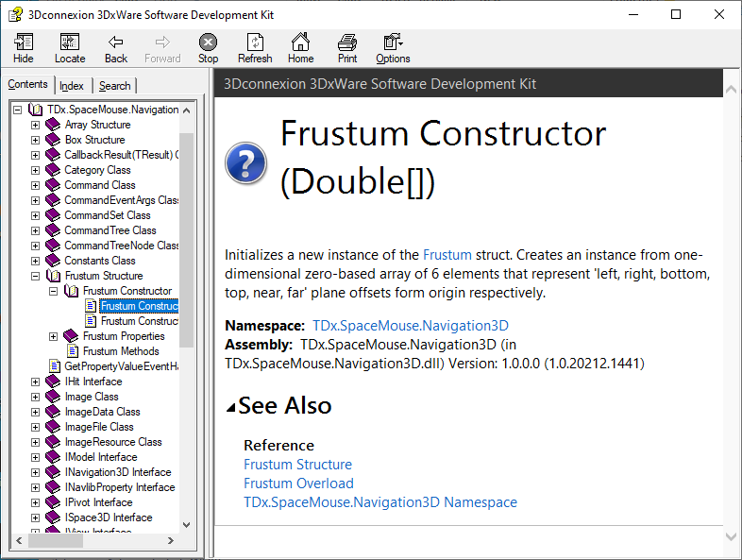Expand the Frustum Properties node

[54, 336]
